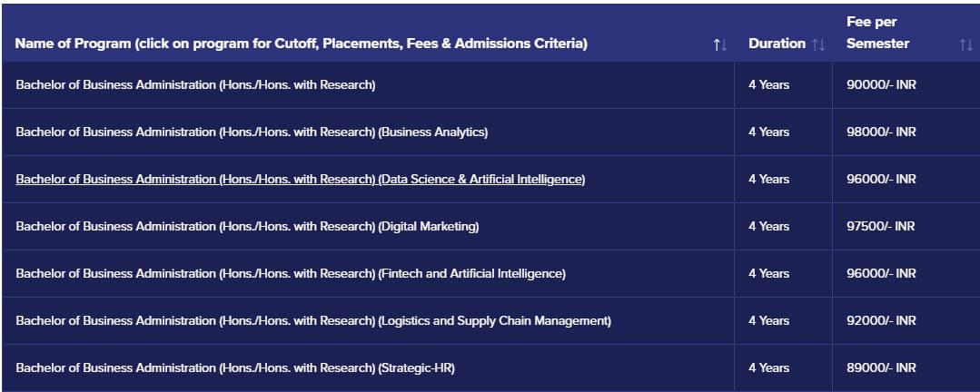Click the 97500/- INR fee value
Image resolution: width=980 pixels, height=392 pixels.
tap(880, 227)
